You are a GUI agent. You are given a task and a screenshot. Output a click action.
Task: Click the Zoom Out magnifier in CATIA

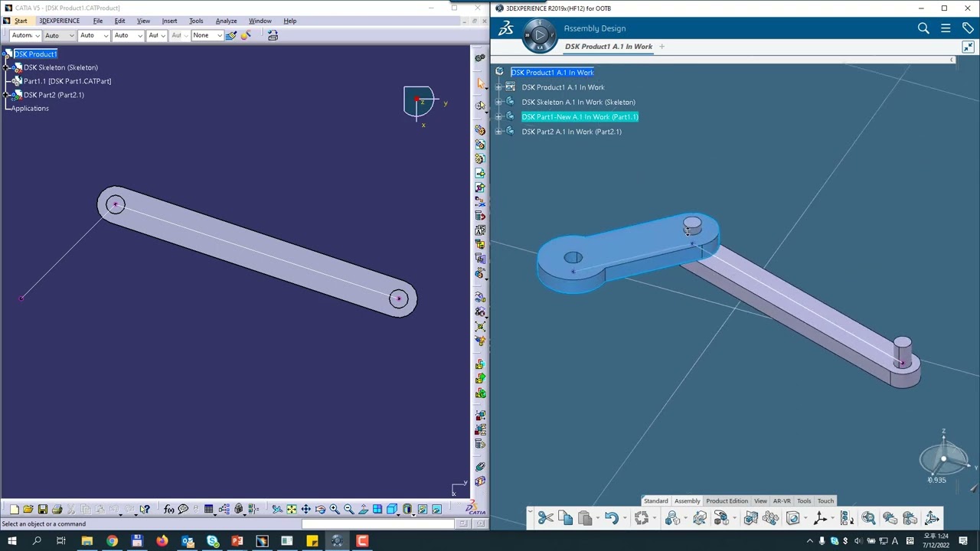pos(349,509)
